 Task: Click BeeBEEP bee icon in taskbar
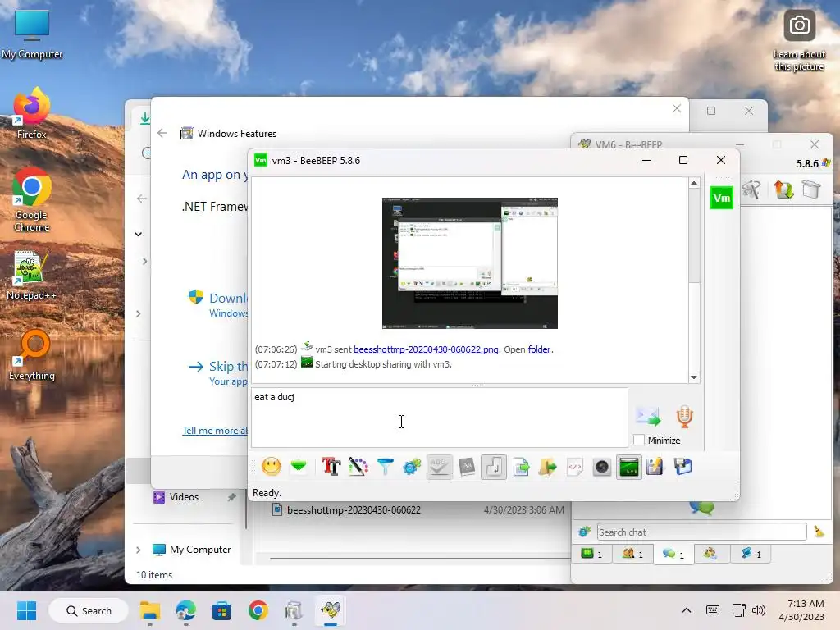click(331, 610)
